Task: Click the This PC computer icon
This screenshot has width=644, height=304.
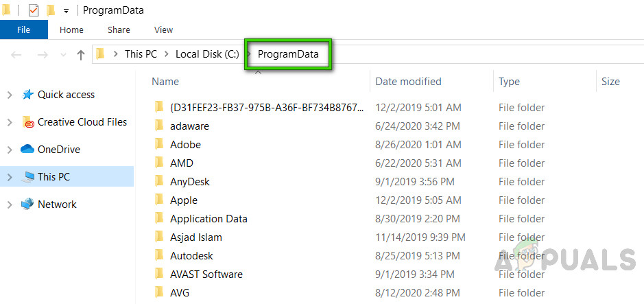Action: tap(27, 177)
